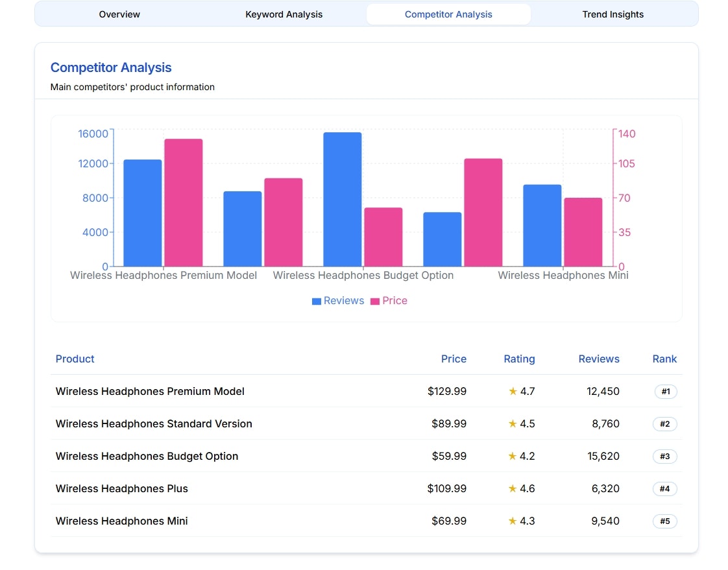
Task: Click the Wireless Headphones Premium Model axis label
Action: point(164,275)
